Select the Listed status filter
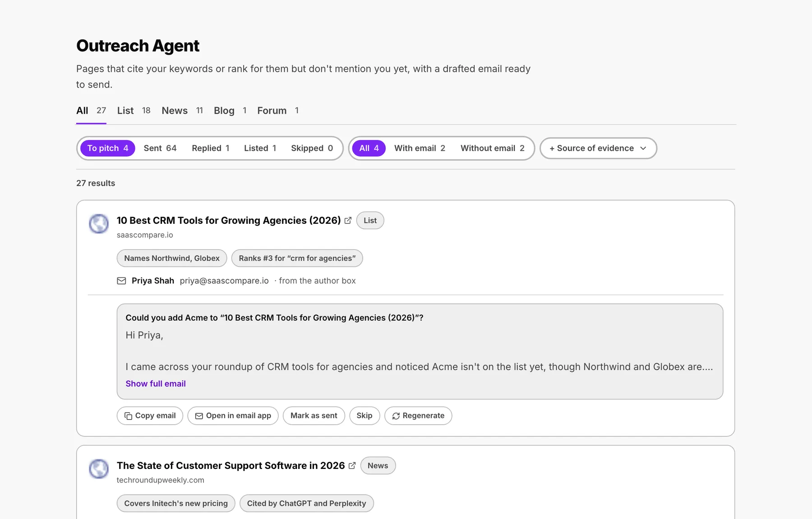 point(260,148)
